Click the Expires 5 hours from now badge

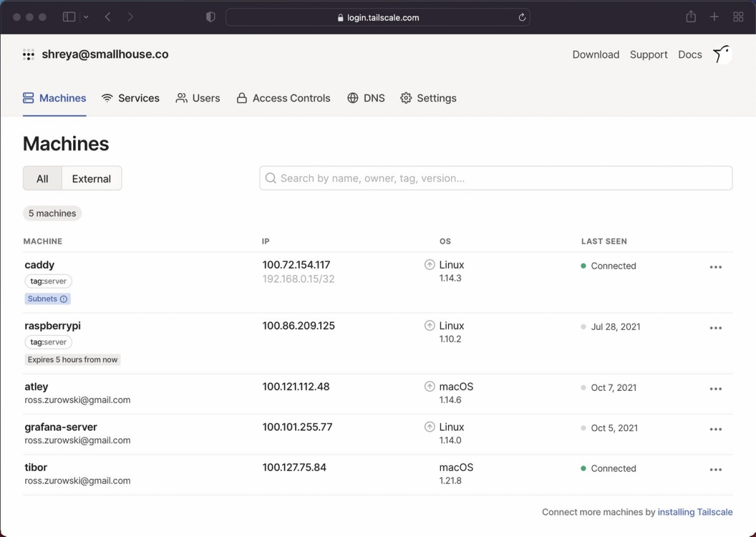(72, 360)
